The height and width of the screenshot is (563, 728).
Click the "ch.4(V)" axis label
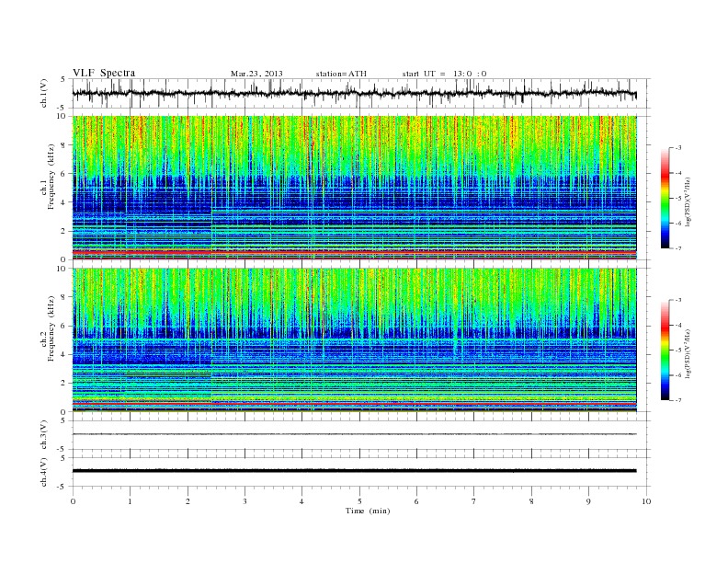[x=44, y=472]
